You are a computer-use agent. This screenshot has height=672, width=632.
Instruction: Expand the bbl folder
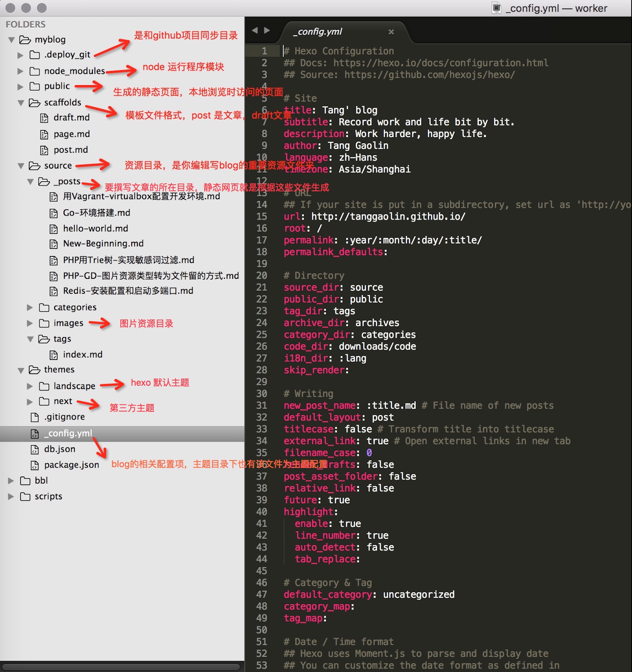tap(11, 481)
